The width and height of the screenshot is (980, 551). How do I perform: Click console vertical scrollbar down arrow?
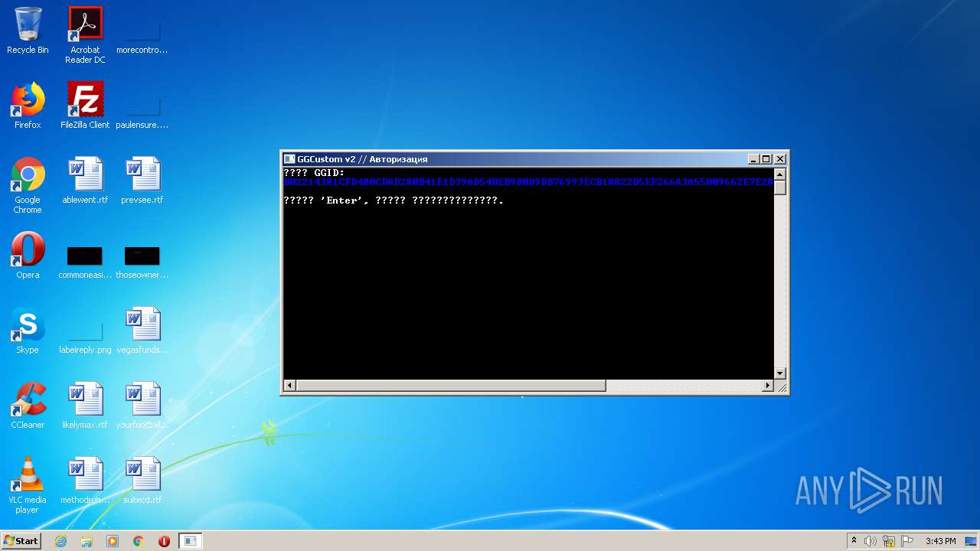[780, 373]
